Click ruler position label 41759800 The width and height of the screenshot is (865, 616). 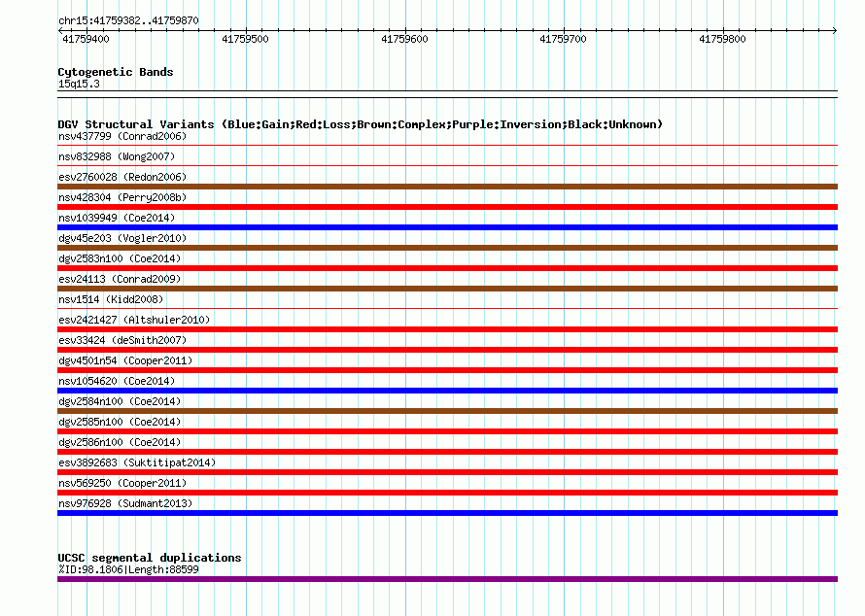[x=722, y=39]
